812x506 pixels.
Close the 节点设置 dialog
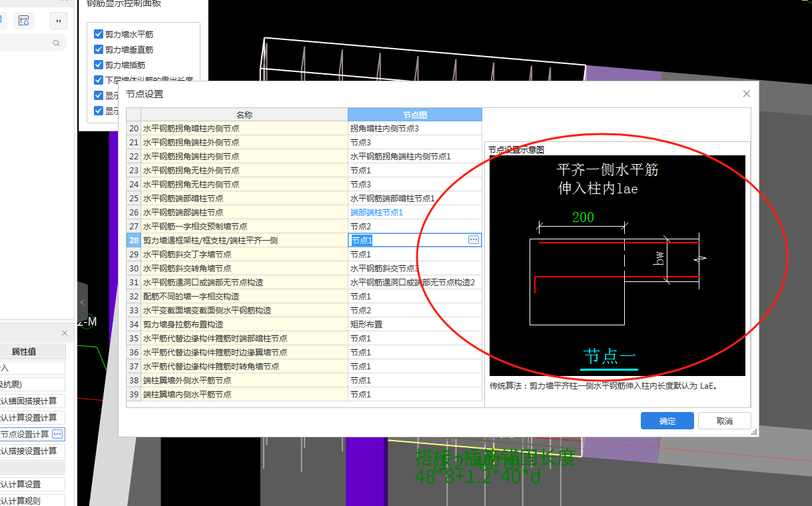(x=747, y=94)
